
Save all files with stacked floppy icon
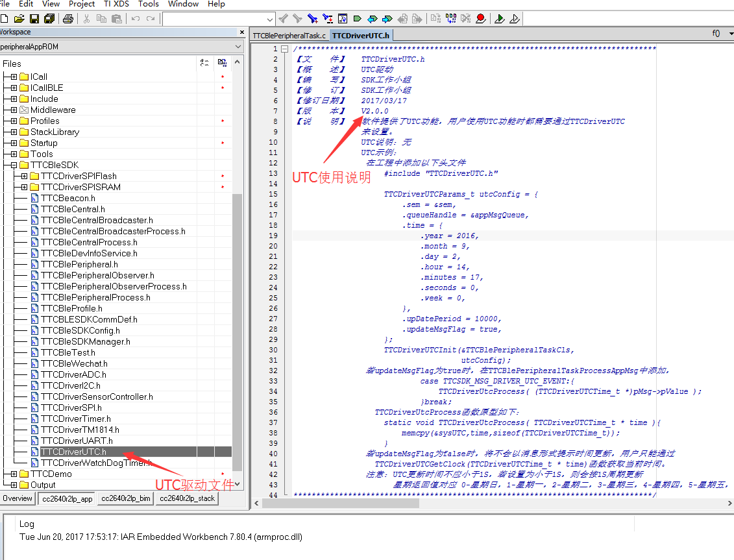tap(49, 19)
